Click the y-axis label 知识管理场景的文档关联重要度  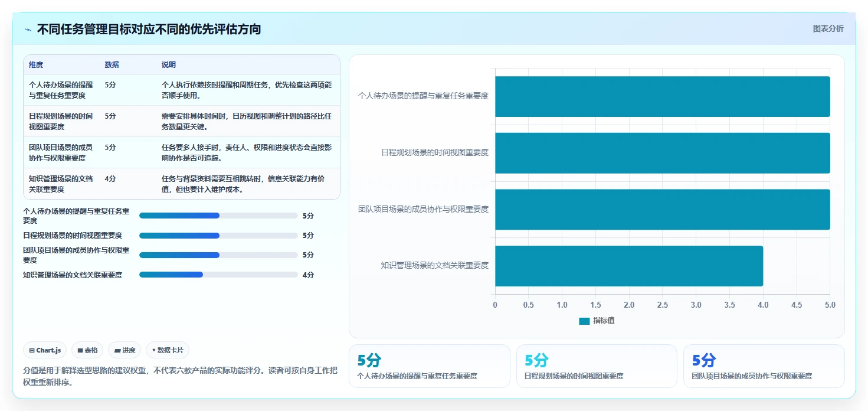tap(434, 266)
